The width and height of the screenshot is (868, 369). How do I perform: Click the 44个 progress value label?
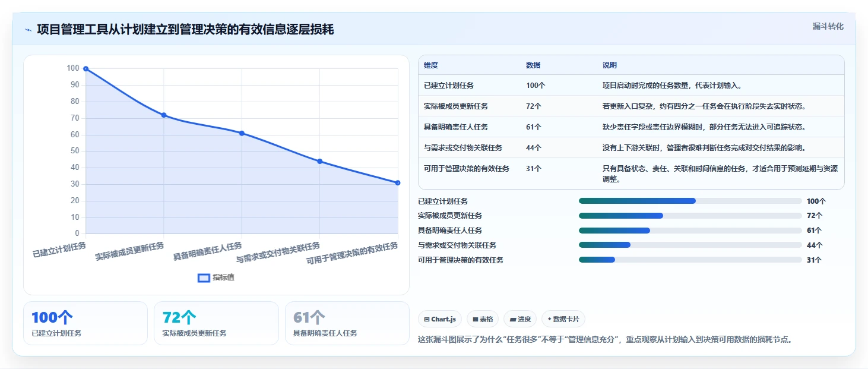815,245
